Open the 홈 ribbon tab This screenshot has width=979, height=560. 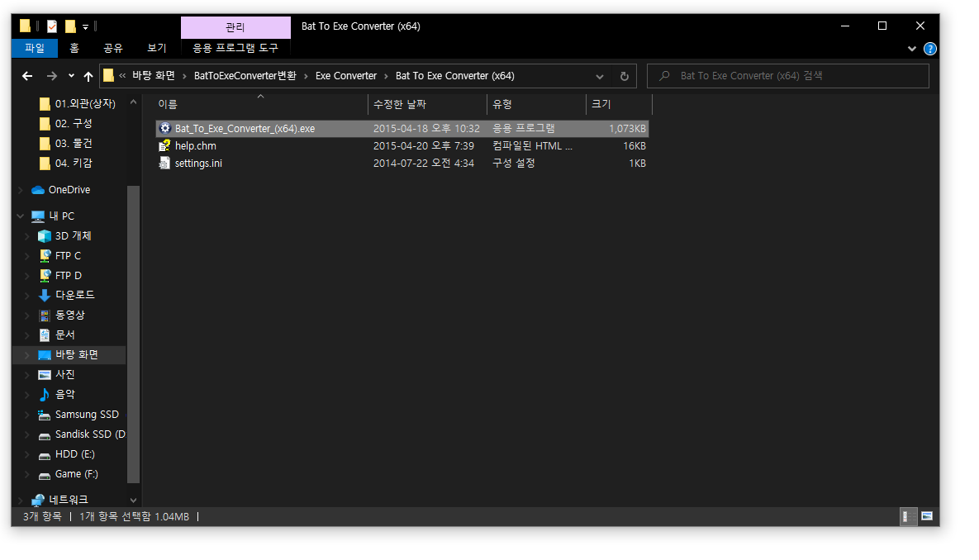pos(74,48)
